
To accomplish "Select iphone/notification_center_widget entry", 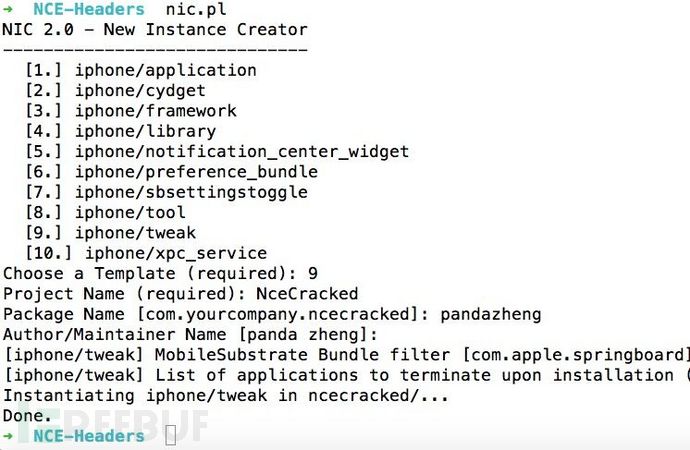I will click(x=217, y=151).
